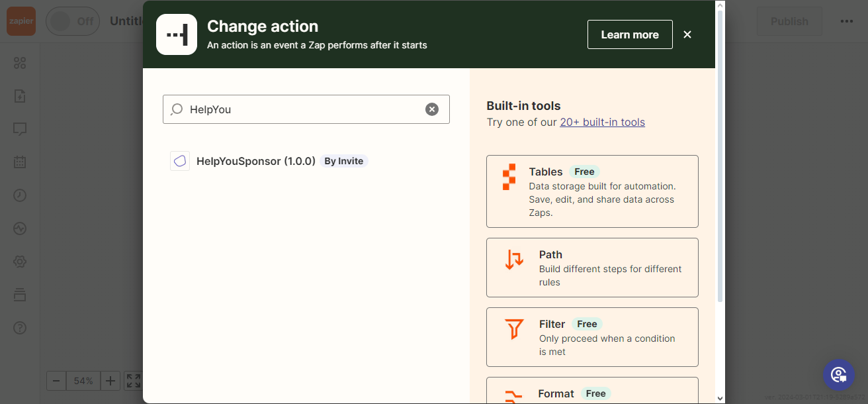Open the activity pulse icon in sidebar

(x=20, y=228)
